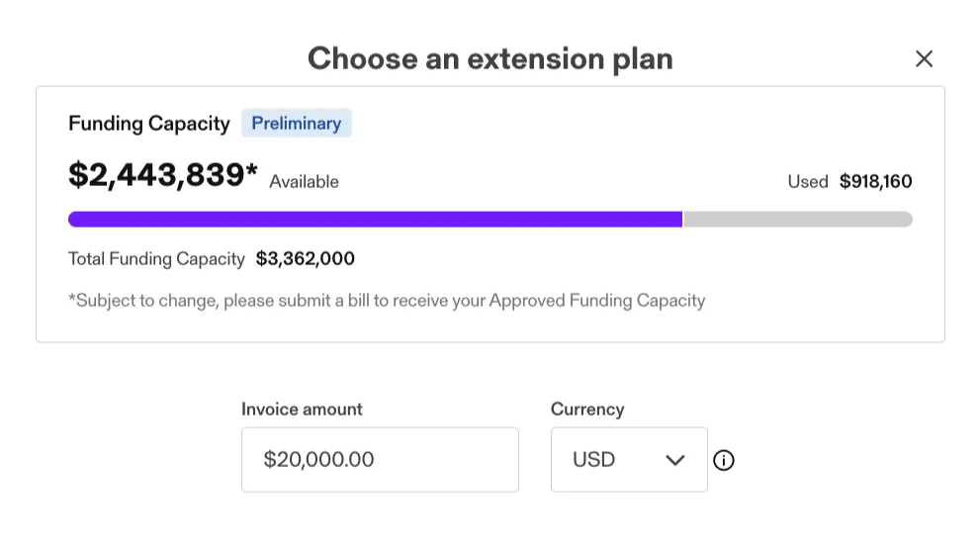
Task: Click the Funding Capacity heading
Action: coord(148,124)
